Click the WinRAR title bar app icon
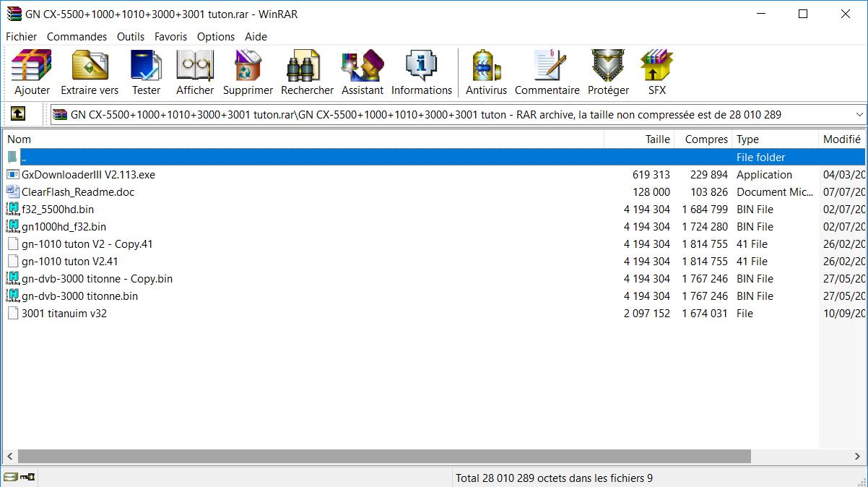868x487 pixels. tap(14, 14)
